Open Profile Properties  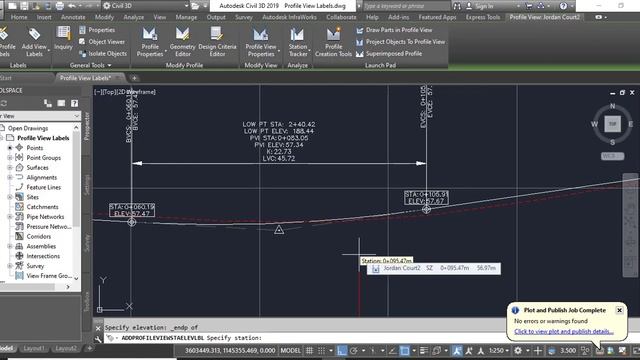click(150, 42)
